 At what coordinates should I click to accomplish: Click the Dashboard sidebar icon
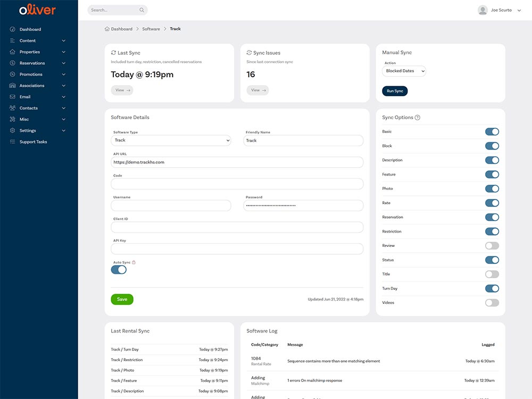click(12, 29)
